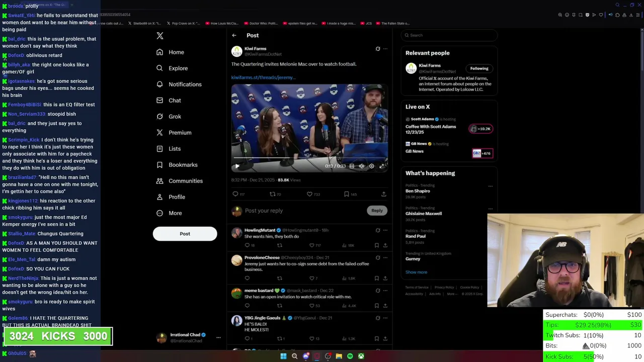
Task: Open meme bastard reply options menu
Action: 385,291
